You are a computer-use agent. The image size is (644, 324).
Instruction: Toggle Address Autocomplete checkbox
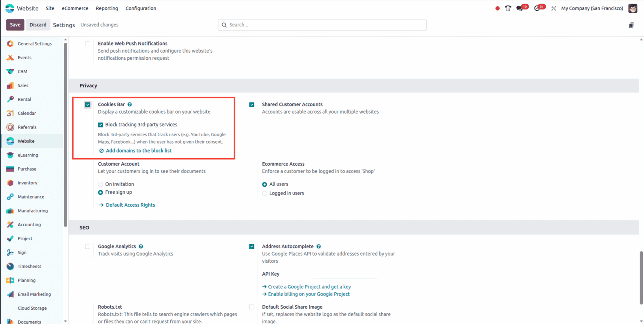[252, 246]
